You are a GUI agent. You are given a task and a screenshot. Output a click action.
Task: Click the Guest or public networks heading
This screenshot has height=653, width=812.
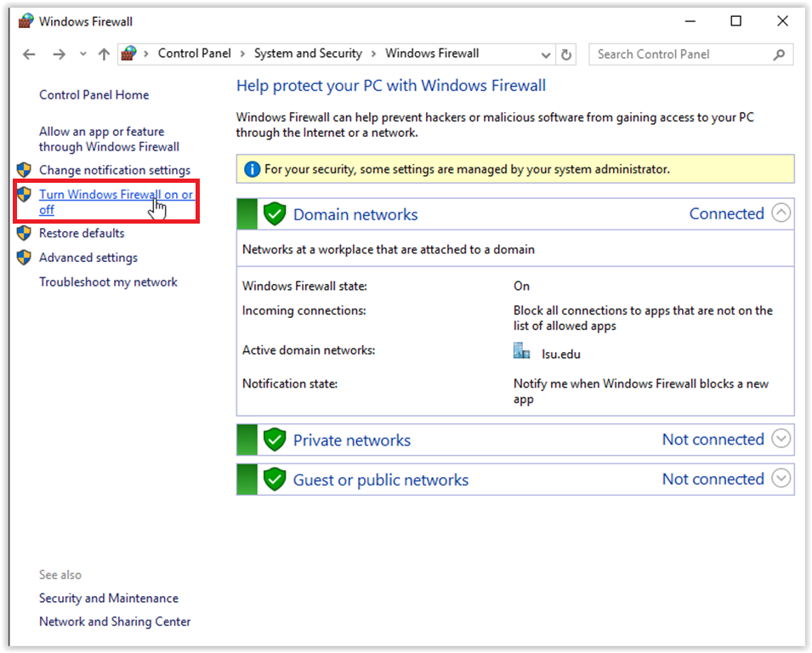pyautogui.click(x=381, y=480)
